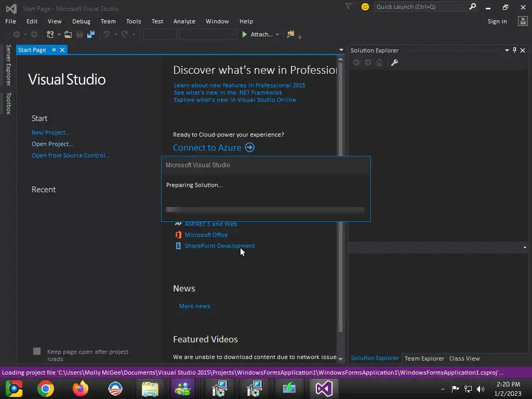This screenshot has height=399, width=532.
Task: Click the Navigate Backward toolbar icon
Action: pyautogui.click(x=16, y=34)
